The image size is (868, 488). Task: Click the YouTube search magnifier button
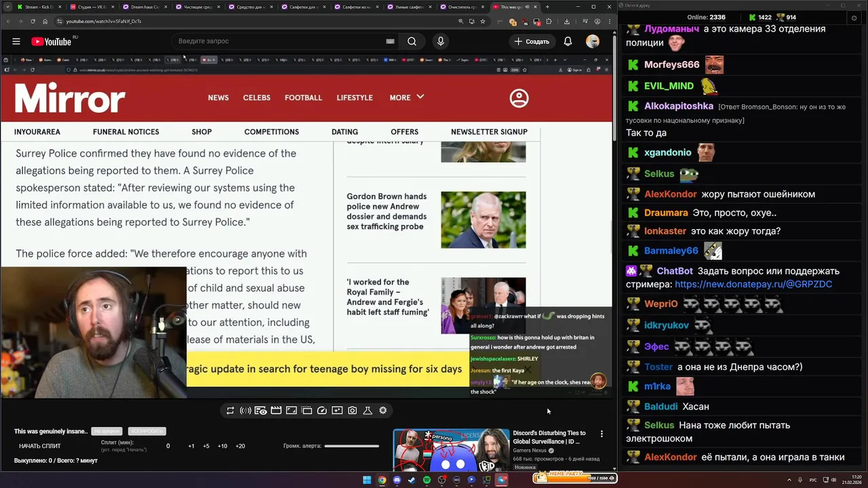(412, 41)
